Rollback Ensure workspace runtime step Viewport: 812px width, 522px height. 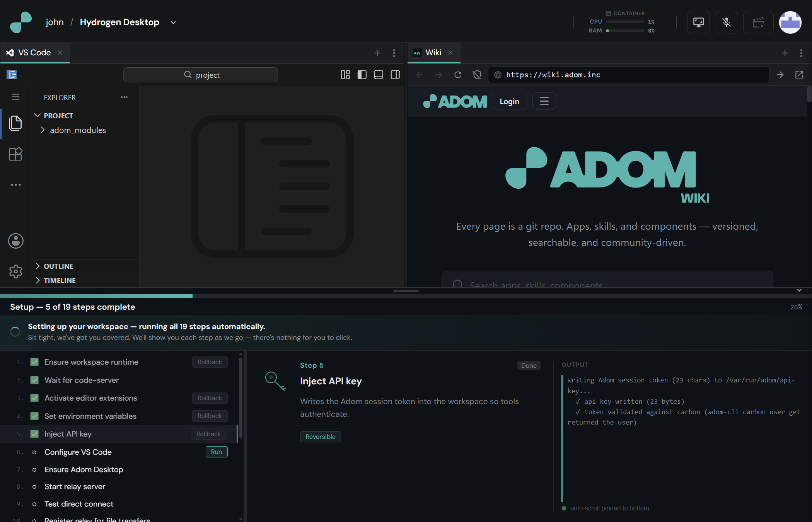click(210, 362)
